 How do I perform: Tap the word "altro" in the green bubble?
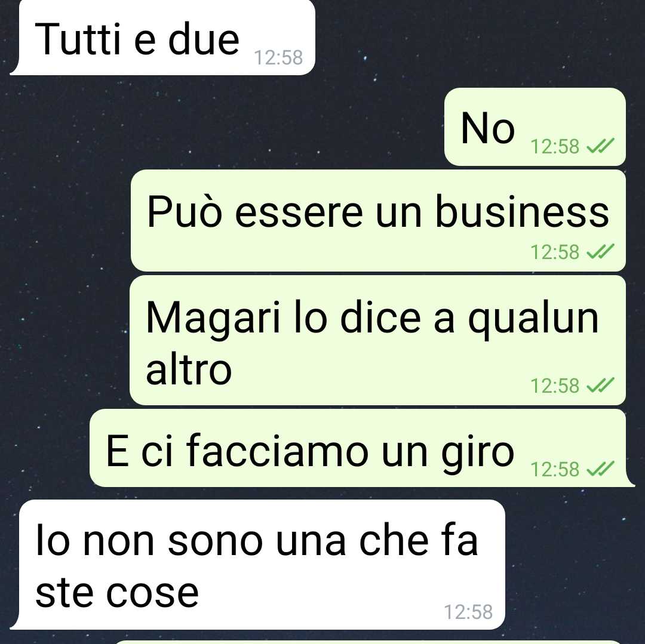(189, 369)
